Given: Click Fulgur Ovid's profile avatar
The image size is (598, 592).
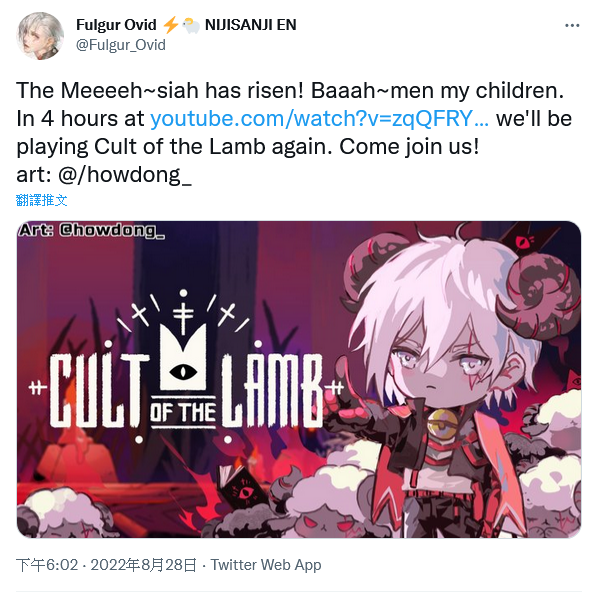Looking at the screenshot, I should tap(40, 36).
